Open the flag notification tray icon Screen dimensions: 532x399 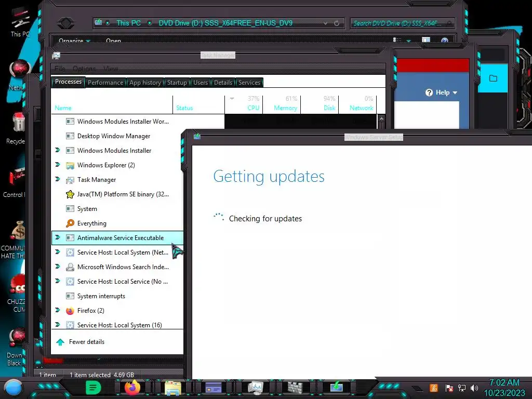tap(449, 388)
